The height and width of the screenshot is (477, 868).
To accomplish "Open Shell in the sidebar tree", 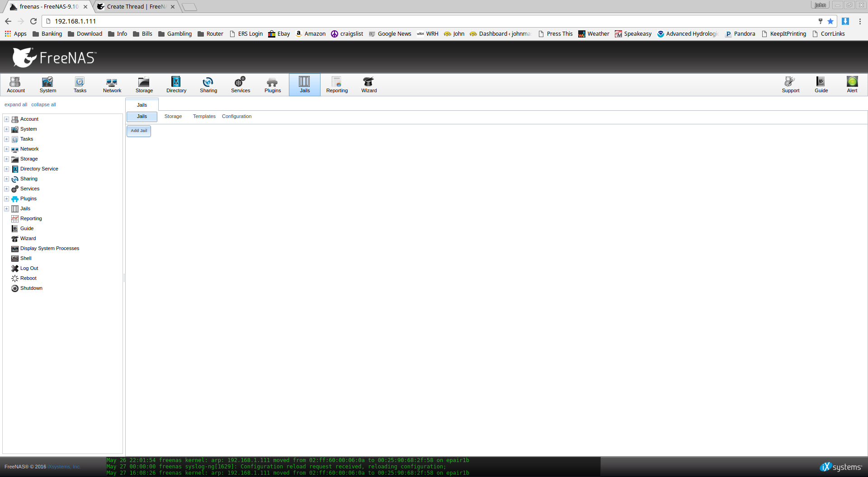I will 26,259.
